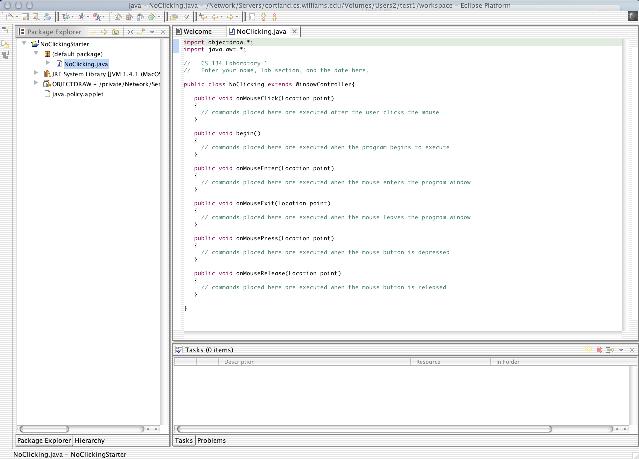Expand the JRE System Library node

[x=35, y=73]
